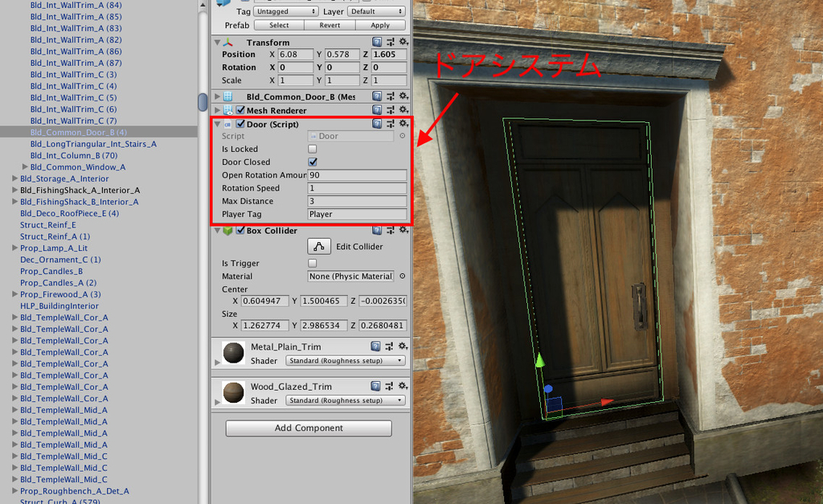Expand Prop_Lamp_A_Lit in hierarchy
This screenshot has height=504, width=823.
[x=14, y=248]
